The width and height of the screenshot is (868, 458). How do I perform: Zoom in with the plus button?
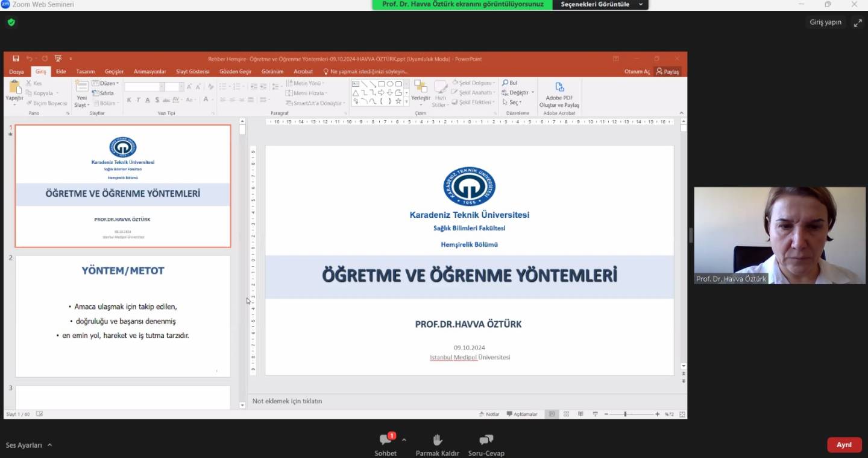click(x=658, y=414)
